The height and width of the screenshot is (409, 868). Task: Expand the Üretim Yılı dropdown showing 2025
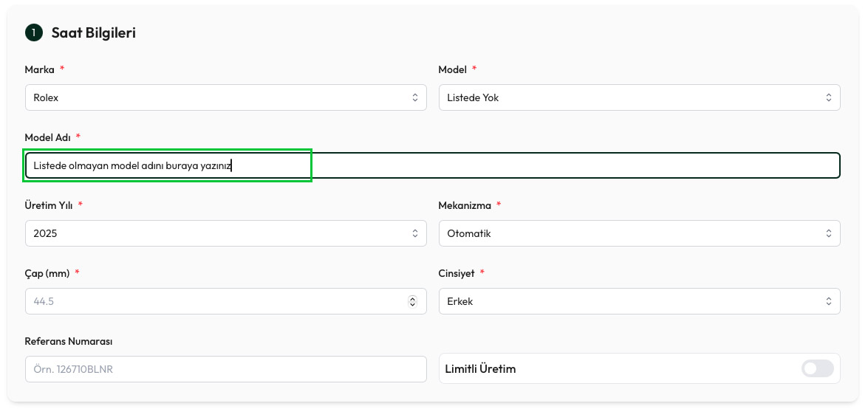(x=225, y=233)
